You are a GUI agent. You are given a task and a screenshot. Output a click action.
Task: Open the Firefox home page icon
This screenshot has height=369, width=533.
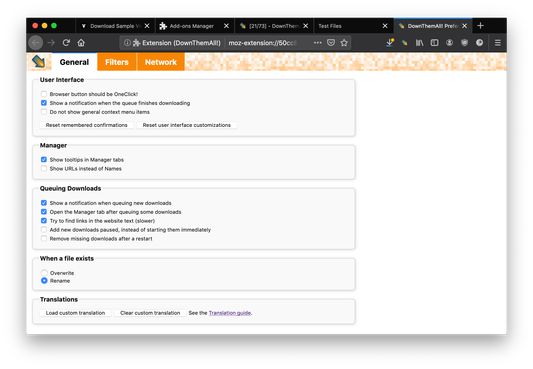pos(81,43)
